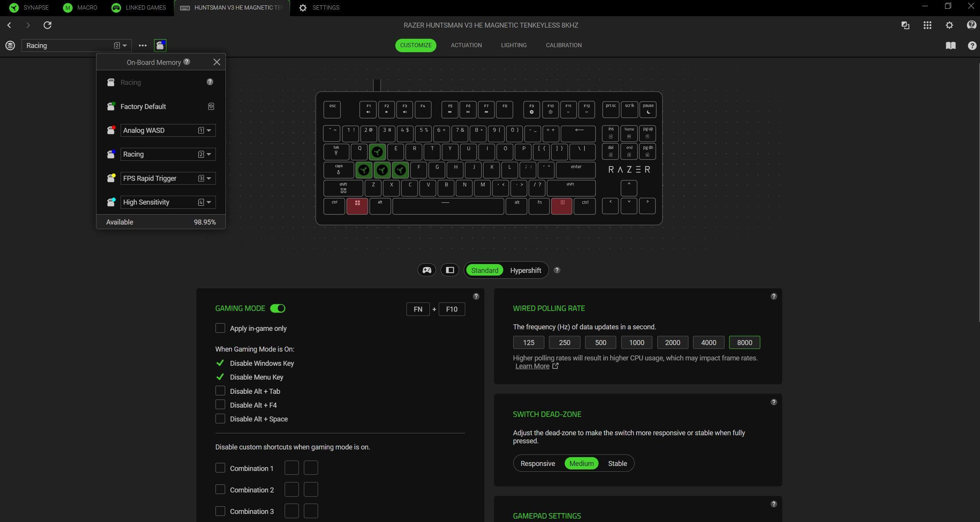Check Apply in-game only
Screen dimensions: 980x522
[x=220, y=328]
